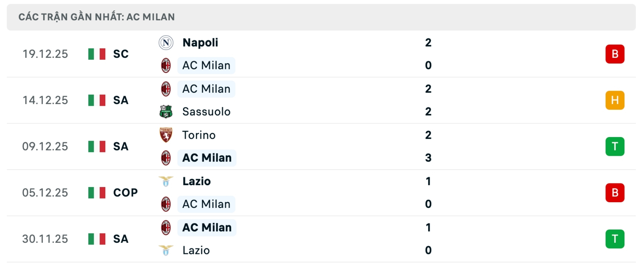Click the Italy flag next to SC label
644x266 pixels.
tap(96, 54)
